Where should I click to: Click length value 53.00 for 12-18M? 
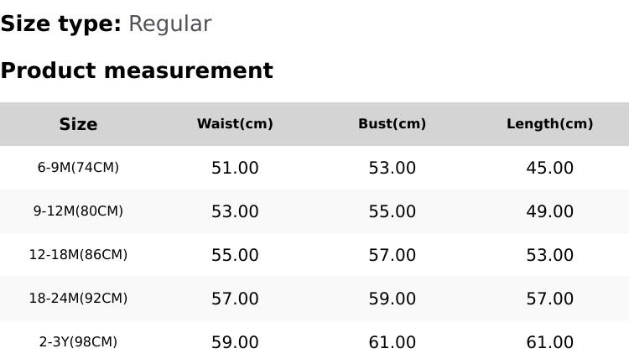click(549, 255)
